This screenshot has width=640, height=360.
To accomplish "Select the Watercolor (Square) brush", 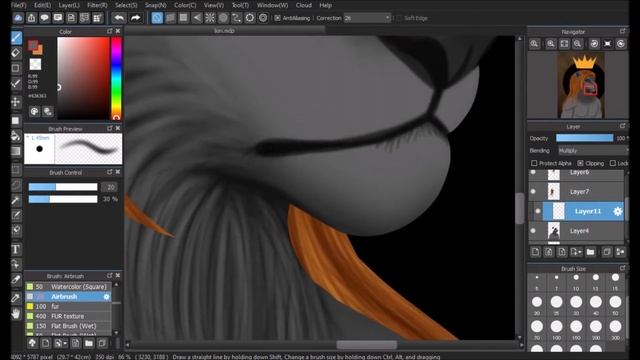I will click(68, 287).
